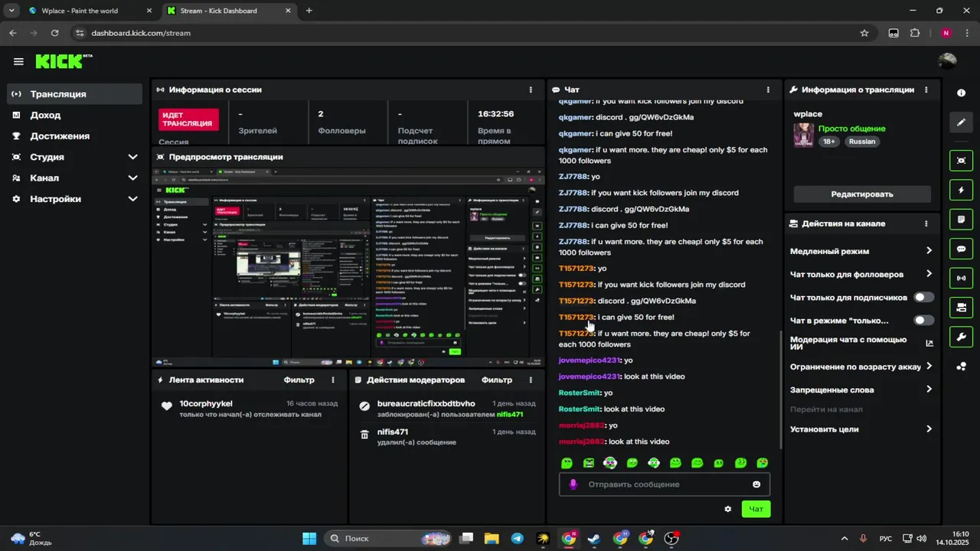980x551 pixels.
Task: Toggle the stream preview panel icon in the right rail
Action: point(961,161)
